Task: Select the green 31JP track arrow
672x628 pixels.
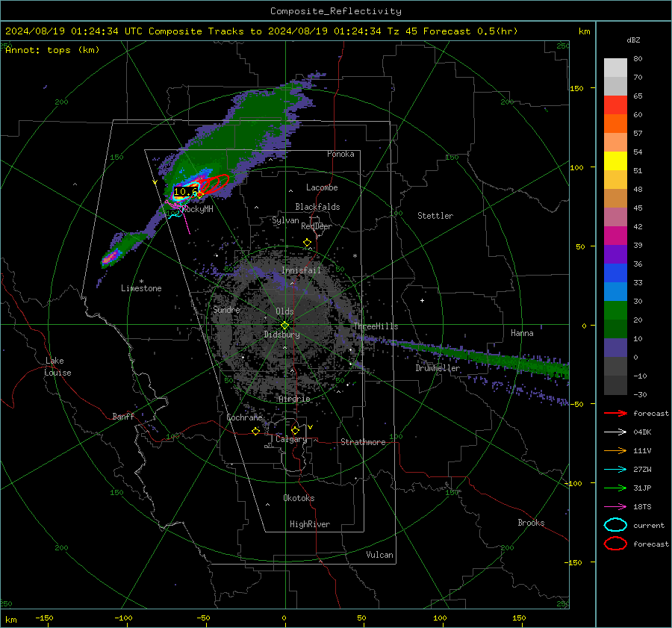Action: [x=615, y=488]
